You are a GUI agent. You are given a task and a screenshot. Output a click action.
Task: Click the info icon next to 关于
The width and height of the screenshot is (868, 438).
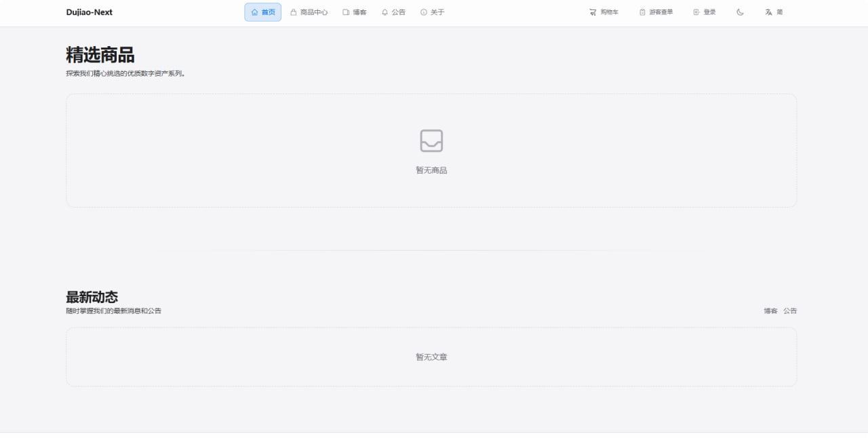point(423,12)
